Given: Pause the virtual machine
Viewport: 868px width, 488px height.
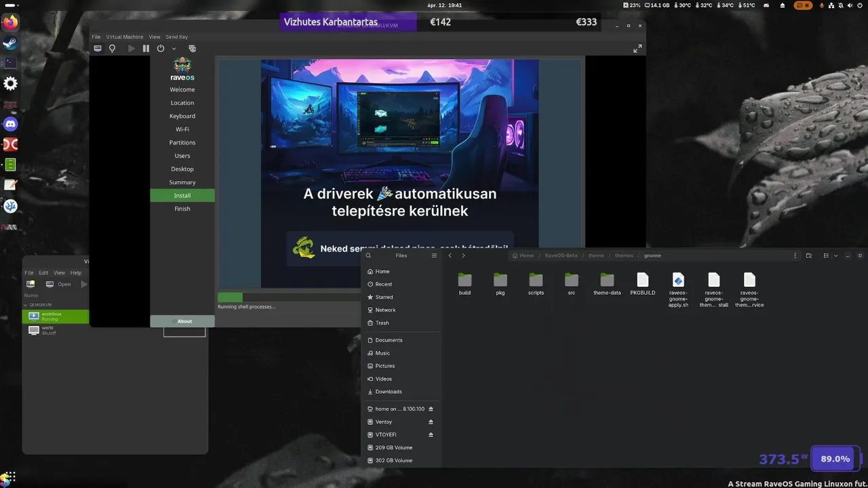Looking at the screenshot, I should click(x=146, y=49).
